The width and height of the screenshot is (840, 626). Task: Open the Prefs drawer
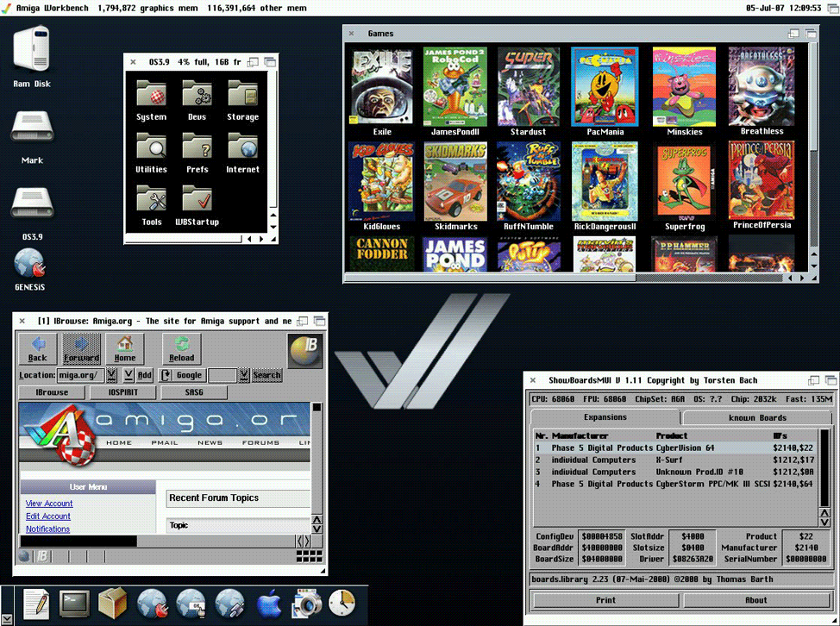pos(197,147)
